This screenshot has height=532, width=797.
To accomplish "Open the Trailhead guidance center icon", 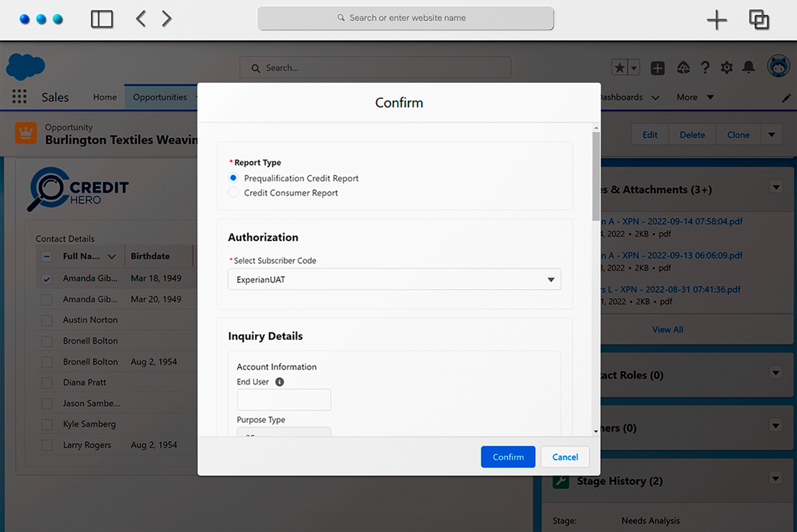I will click(x=683, y=67).
